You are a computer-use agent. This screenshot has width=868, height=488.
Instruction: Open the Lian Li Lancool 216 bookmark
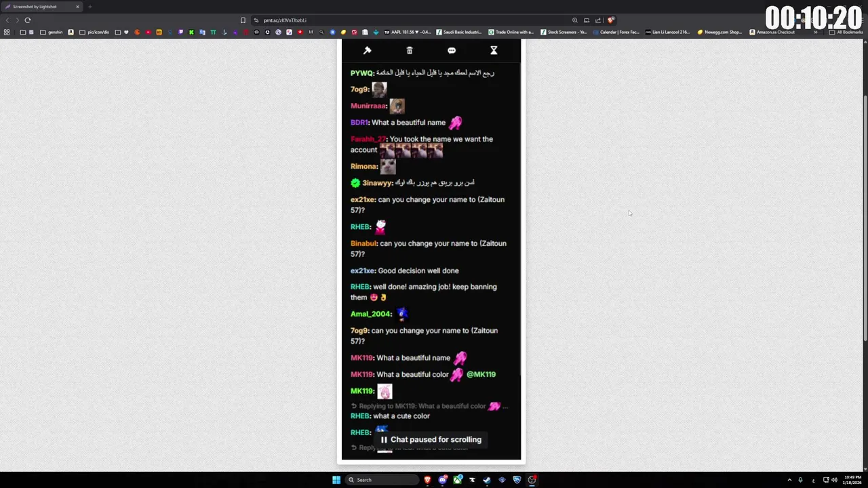pyautogui.click(x=668, y=32)
